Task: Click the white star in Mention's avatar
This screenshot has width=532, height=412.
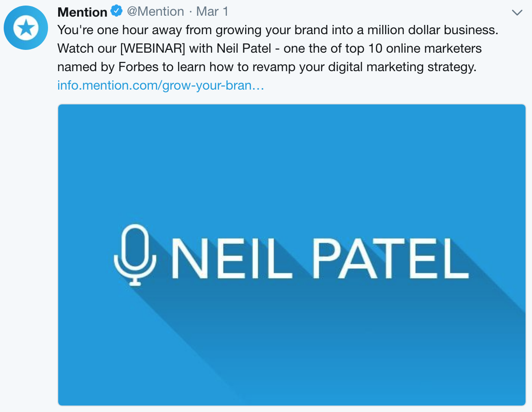Action: pyautogui.click(x=26, y=28)
